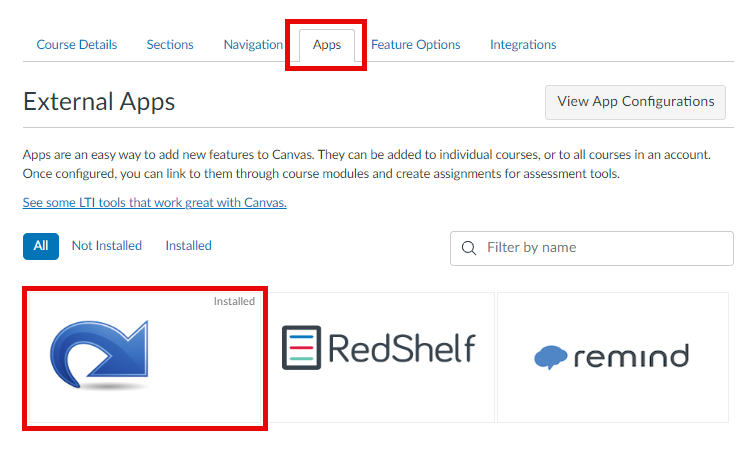Click the remind blue cloud icon
The width and height of the screenshot is (752, 453).
pyautogui.click(x=551, y=357)
